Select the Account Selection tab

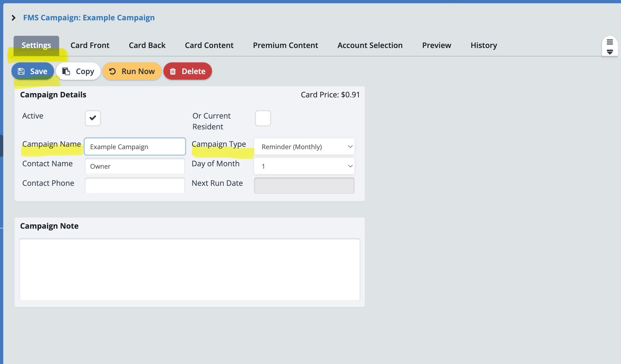(x=370, y=45)
